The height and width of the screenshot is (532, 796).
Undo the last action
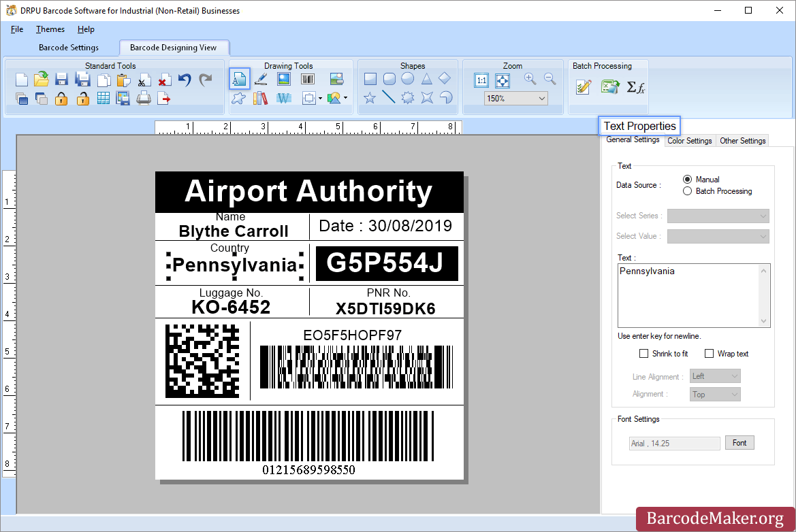click(185, 80)
